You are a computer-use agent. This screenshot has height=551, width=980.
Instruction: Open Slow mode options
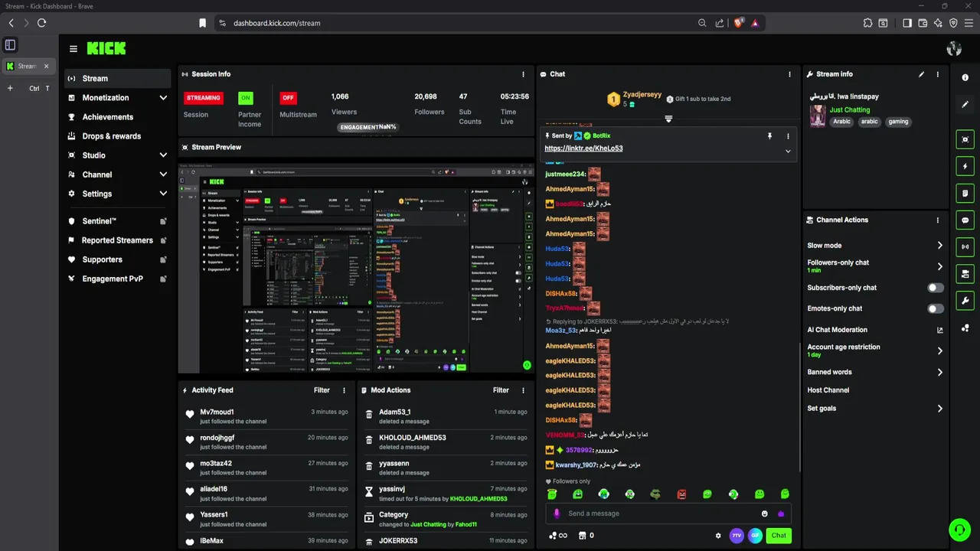pyautogui.click(x=875, y=246)
